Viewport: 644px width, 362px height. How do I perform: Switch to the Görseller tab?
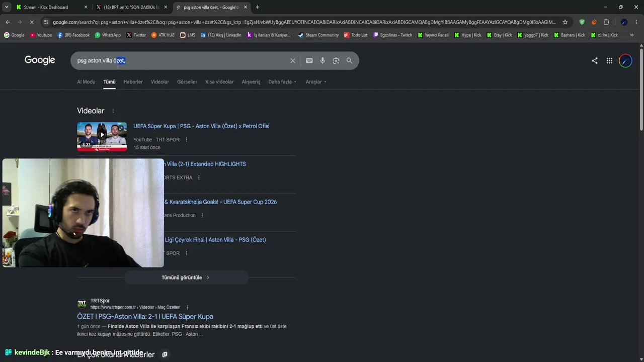(x=187, y=82)
